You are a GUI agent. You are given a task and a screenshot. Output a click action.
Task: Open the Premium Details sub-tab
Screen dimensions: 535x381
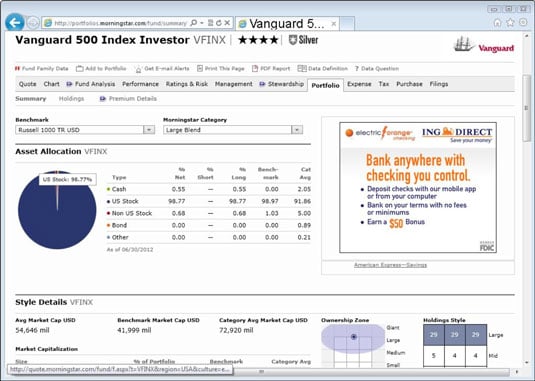128,99
